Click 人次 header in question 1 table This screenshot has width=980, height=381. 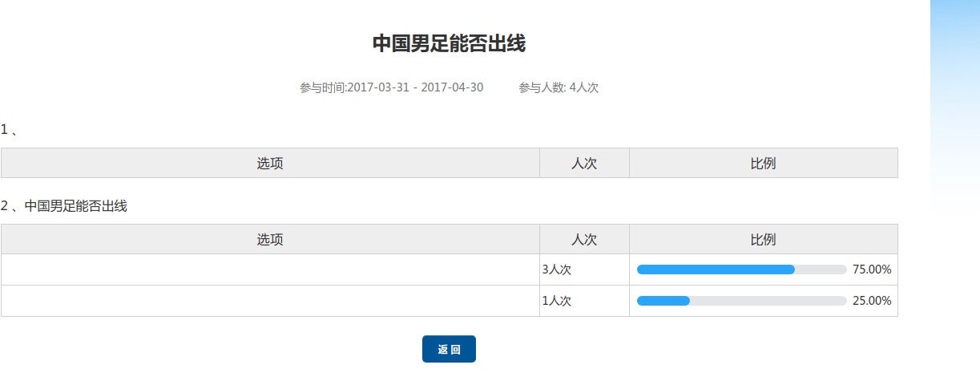(x=584, y=163)
